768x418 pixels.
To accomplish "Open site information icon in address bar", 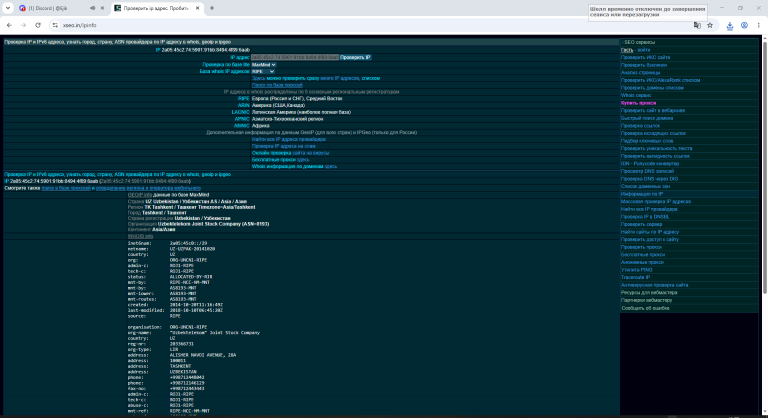I will pos(55,25).
